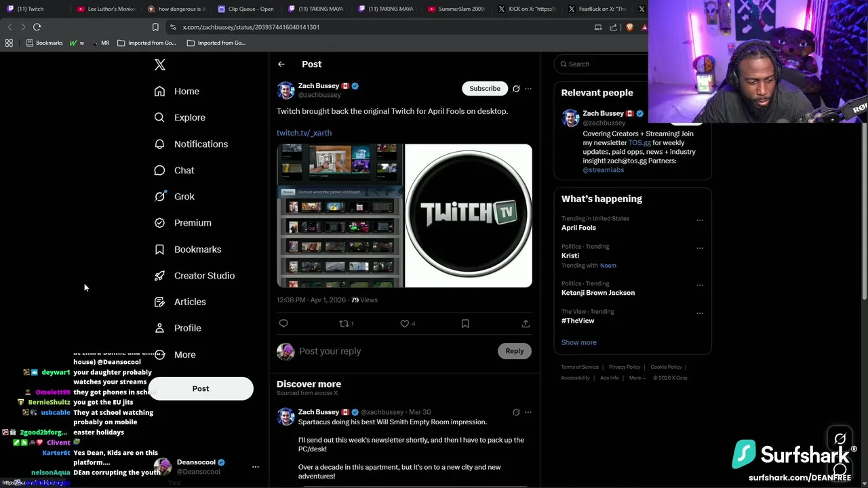
Task: Open Creator Studio rocket item
Action: coord(194,276)
